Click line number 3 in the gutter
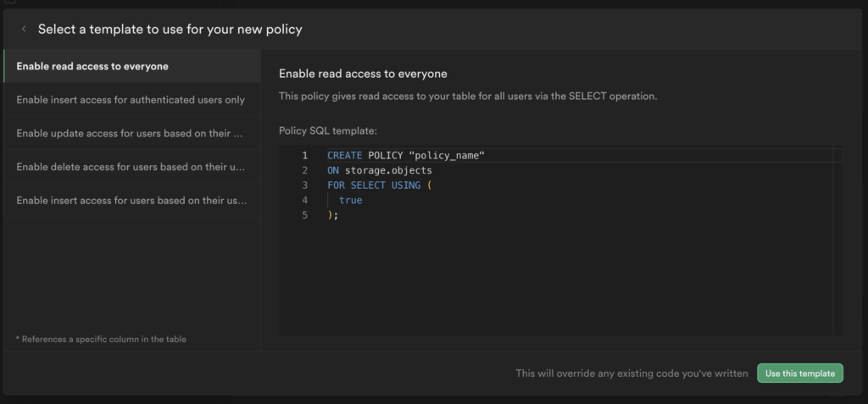 tap(304, 185)
